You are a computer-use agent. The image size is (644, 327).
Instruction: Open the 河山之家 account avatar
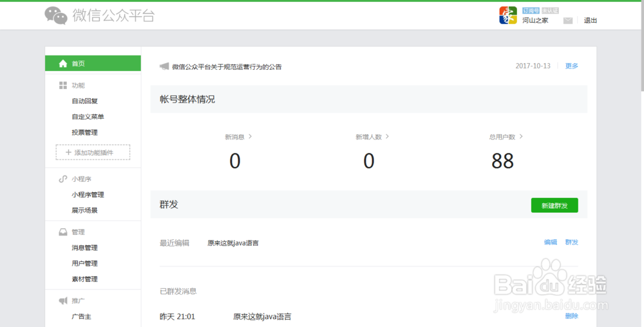click(x=508, y=15)
